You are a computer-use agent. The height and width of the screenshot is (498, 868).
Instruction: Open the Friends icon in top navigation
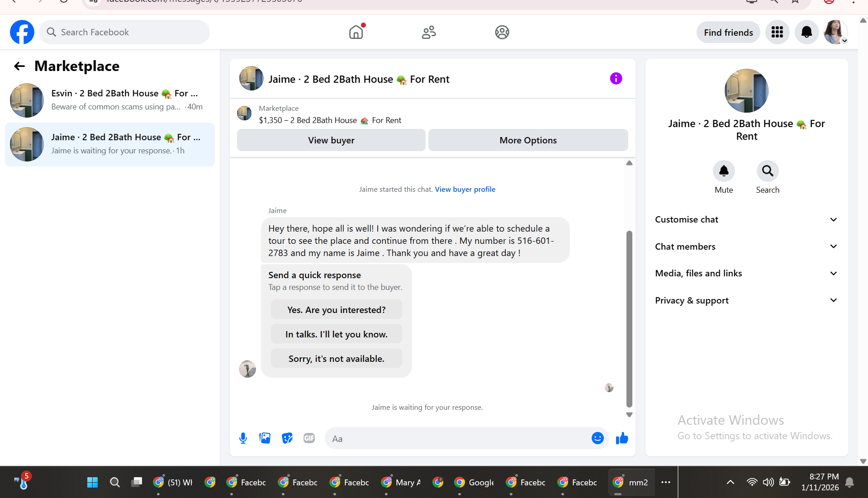point(429,32)
